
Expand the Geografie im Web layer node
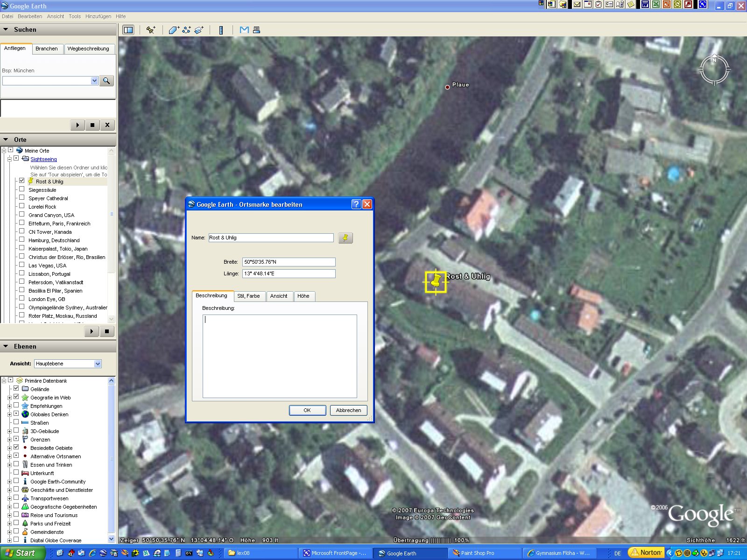pos(9,398)
